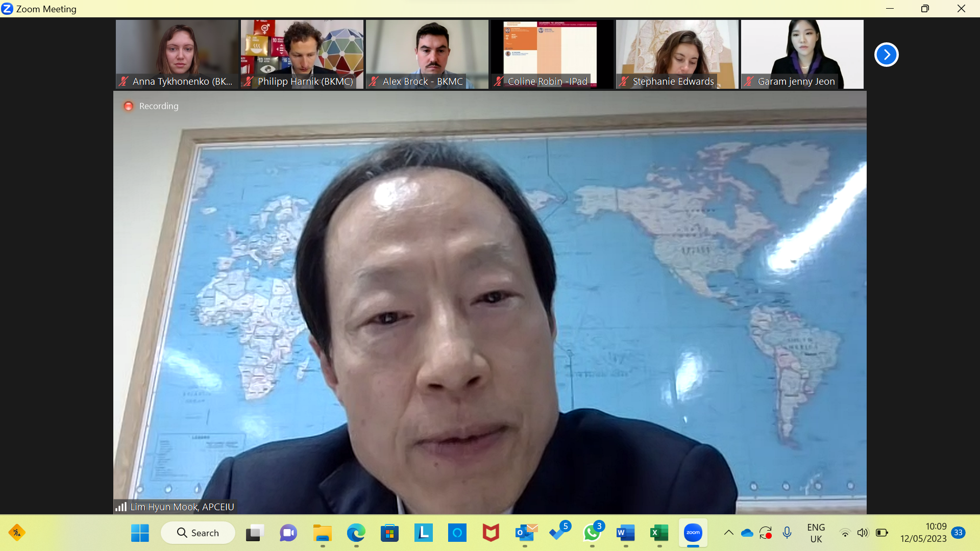The height and width of the screenshot is (551, 980).
Task: Click the connection signal bars icon
Action: pos(121,507)
